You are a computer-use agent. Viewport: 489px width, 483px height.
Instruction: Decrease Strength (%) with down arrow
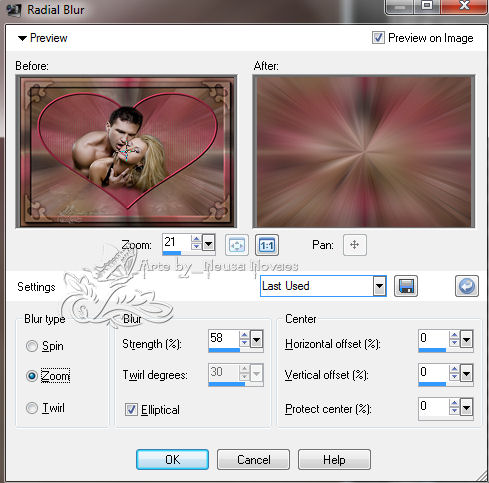click(x=244, y=343)
